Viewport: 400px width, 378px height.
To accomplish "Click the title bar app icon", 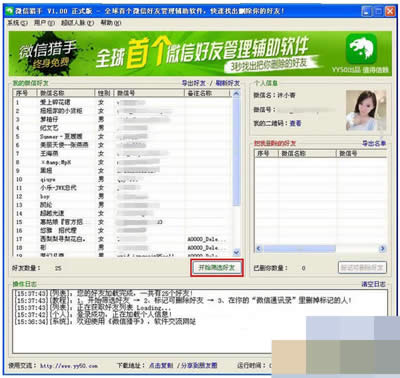I will point(10,11).
